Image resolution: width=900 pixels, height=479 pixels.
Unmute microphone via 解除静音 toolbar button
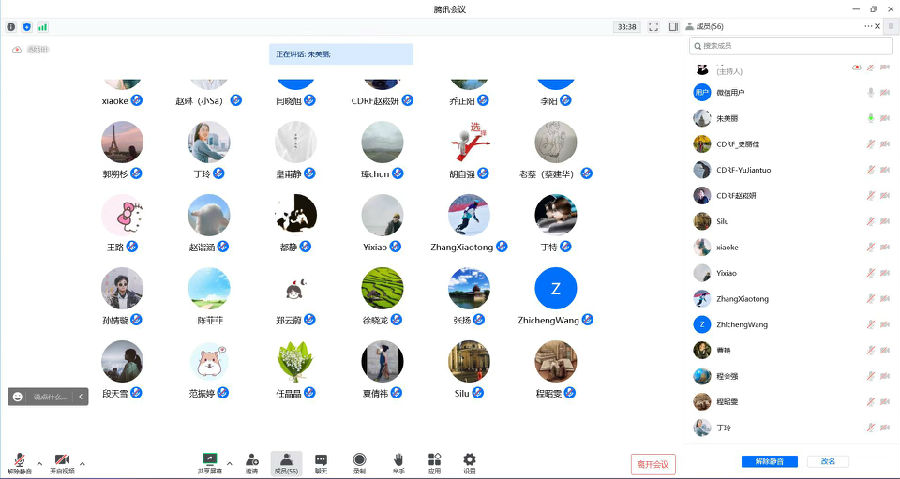tap(19, 461)
